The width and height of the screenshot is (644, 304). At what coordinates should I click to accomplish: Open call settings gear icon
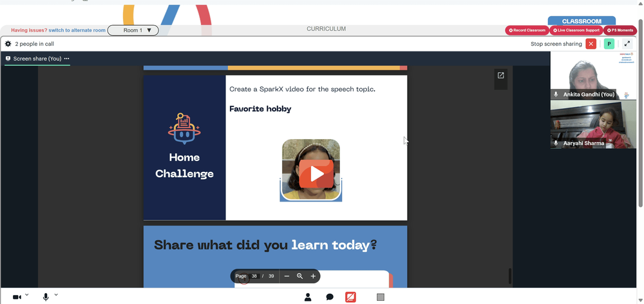[8, 44]
